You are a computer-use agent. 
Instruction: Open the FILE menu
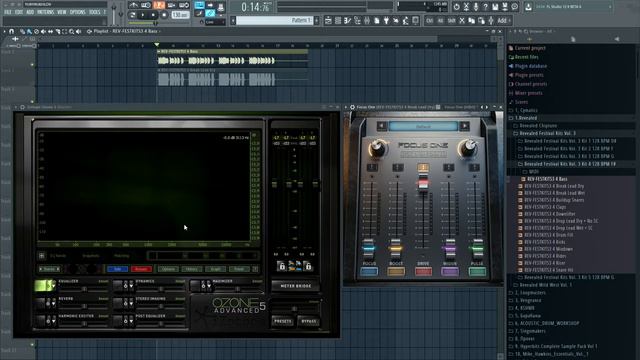coord(8,12)
